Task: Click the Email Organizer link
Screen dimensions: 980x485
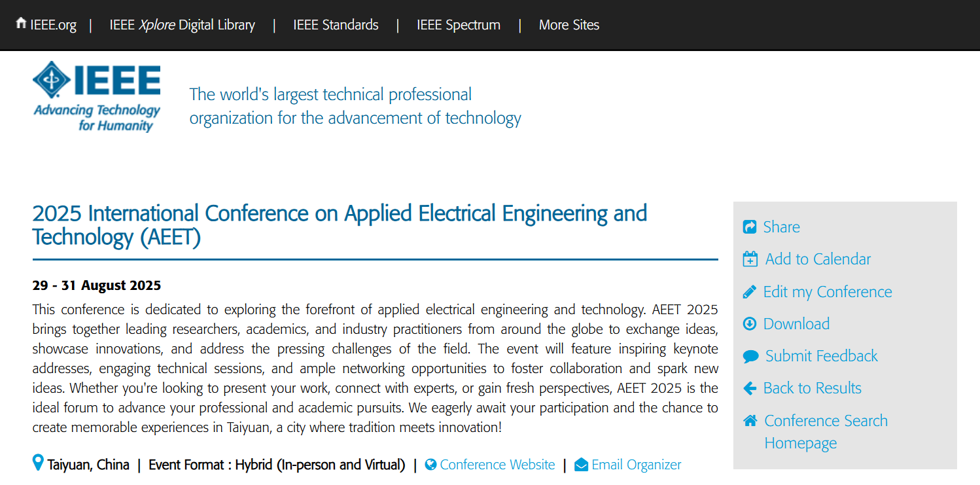Action: (x=636, y=464)
